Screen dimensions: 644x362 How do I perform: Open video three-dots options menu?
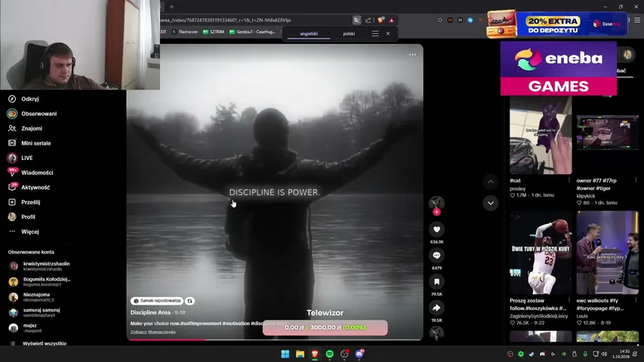click(412, 54)
